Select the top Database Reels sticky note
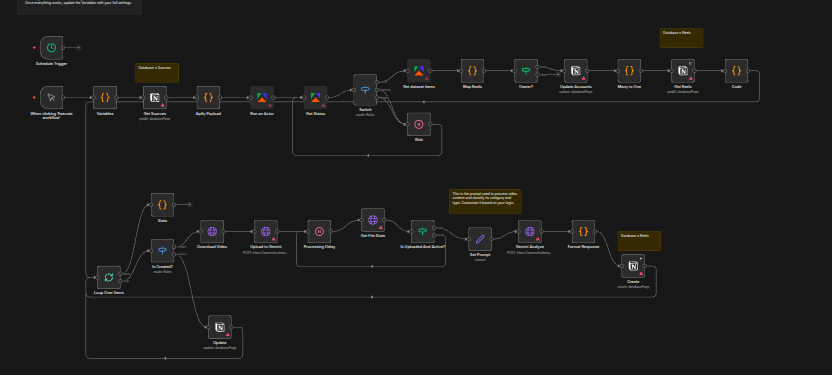This screenshot has width=832, height=375. tap(681, 38)
